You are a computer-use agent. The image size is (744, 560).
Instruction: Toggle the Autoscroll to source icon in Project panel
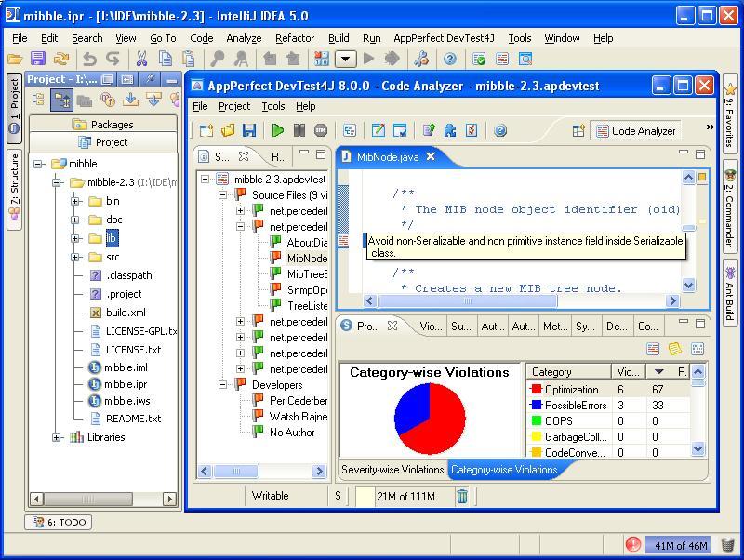point(130,100)
